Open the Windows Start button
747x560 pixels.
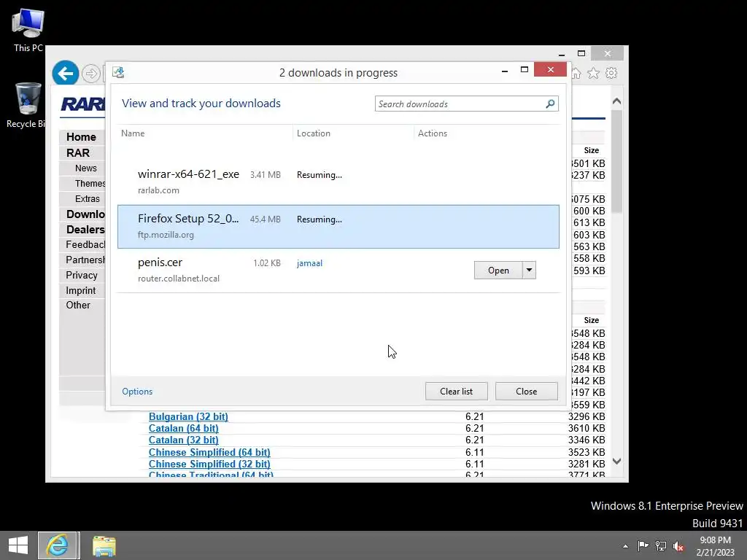[x=18, y=545]
